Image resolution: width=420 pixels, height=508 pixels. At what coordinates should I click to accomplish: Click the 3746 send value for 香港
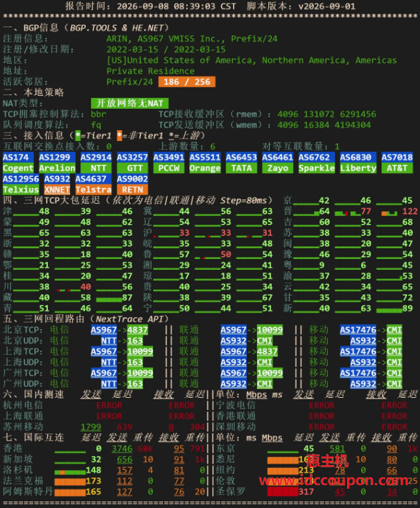[x=122, y=449]
